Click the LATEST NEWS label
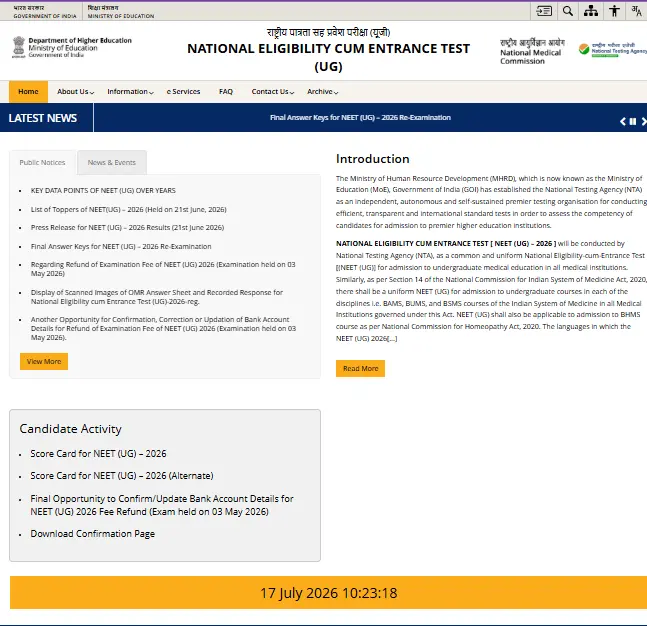Image resolution: width=647 pixels, height=626 pixels. [x=43, y=118]
